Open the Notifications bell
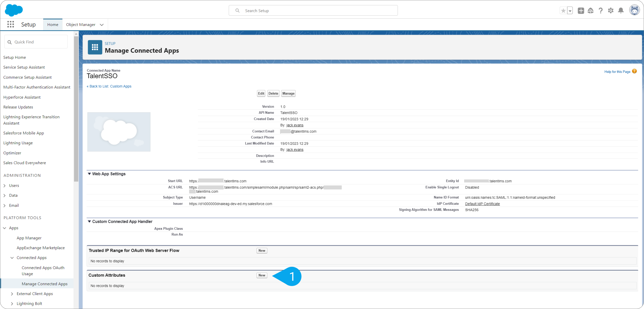644x309 pixels. [621, 10]
